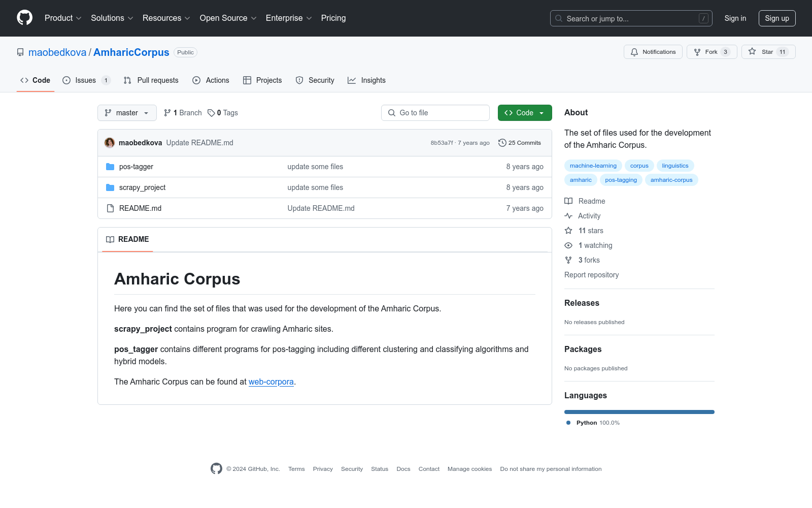Select the linguistics topic tag

(x=675, y=166)
